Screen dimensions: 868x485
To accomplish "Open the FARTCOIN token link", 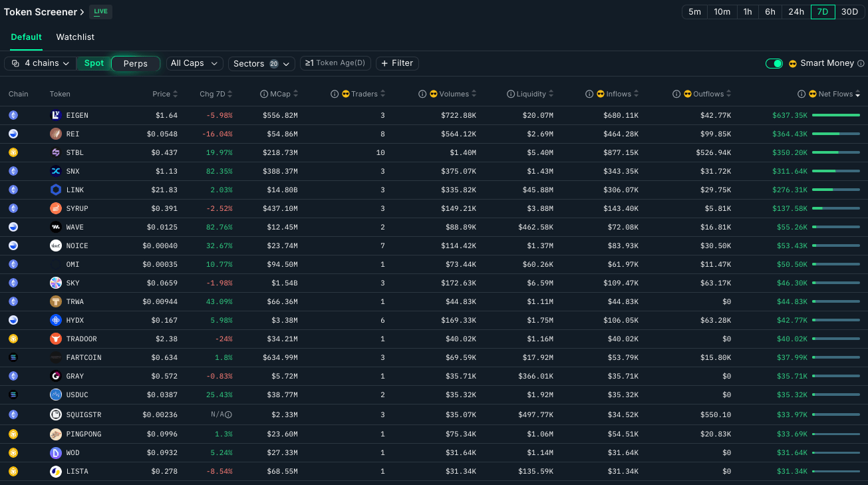I will point(84,357).
